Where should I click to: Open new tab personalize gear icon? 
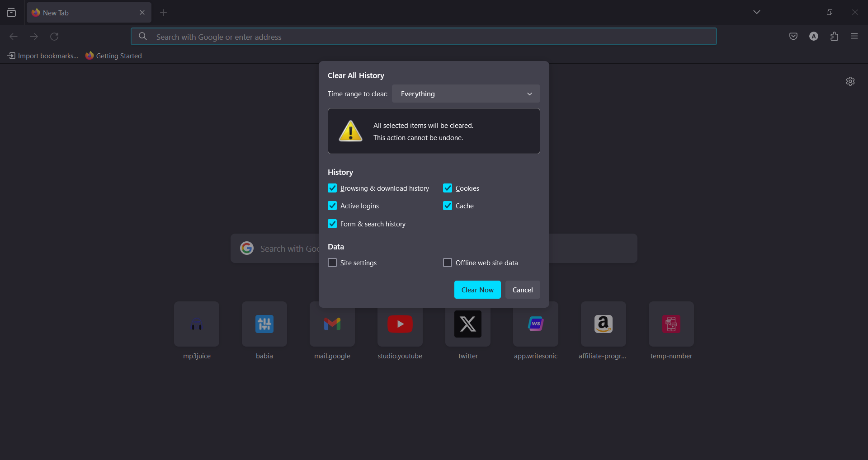click(850, 81)
